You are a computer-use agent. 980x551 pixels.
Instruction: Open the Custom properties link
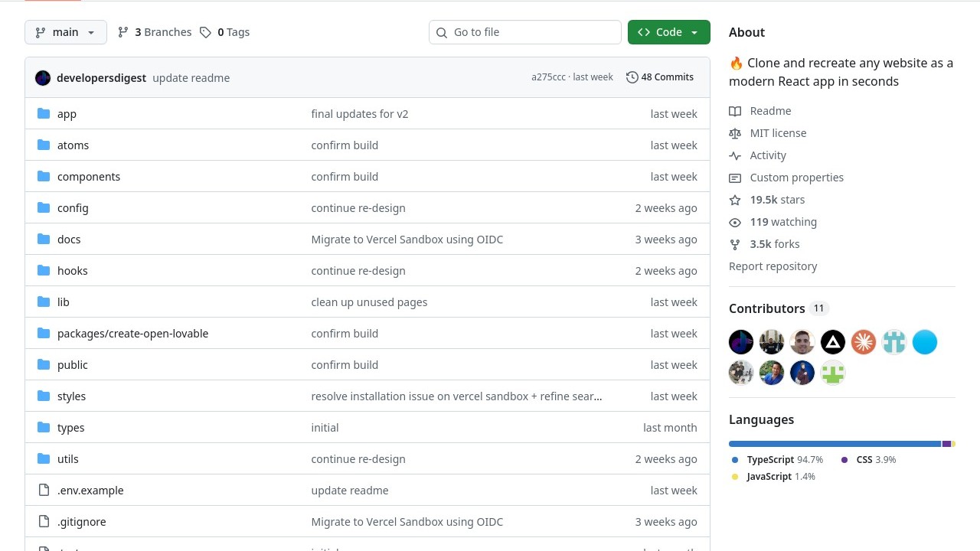tap(796, 178)
